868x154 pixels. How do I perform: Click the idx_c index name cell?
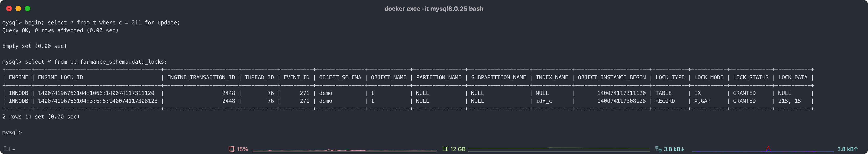[544, 101]
